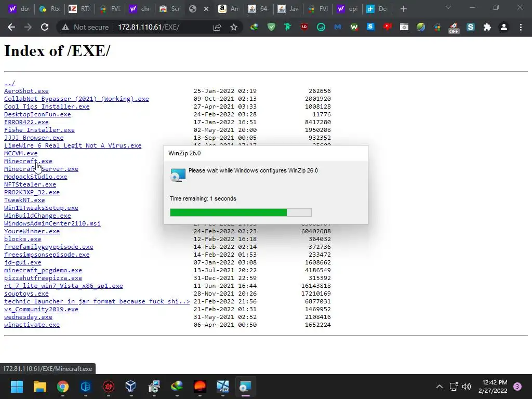Reload the page with the refresh icon

(45, 27)
